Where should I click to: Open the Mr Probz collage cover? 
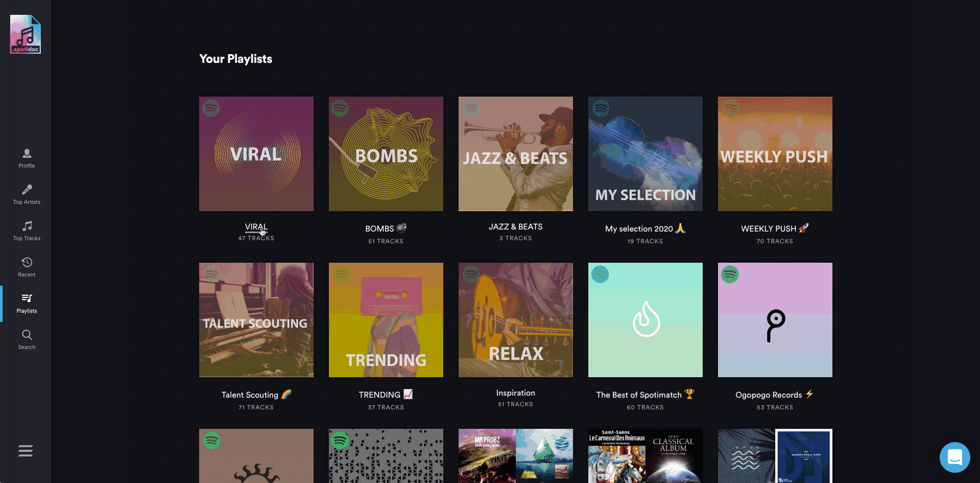516,456
